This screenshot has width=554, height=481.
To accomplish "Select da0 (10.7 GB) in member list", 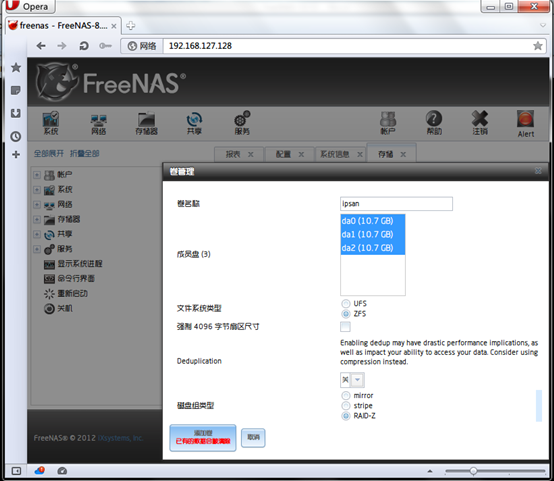I will [x=372, y=221].
